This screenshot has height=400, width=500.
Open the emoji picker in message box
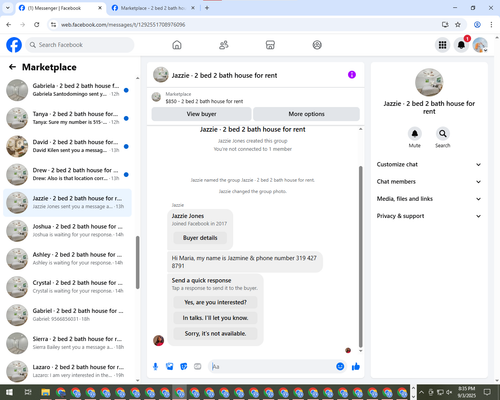pyautogui.click(x=340, y=367)
